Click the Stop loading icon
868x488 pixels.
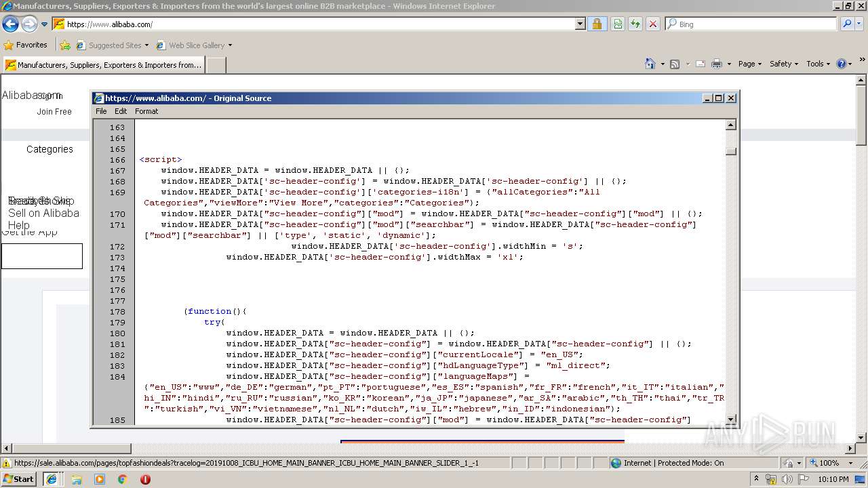click(x=653, y=24)
